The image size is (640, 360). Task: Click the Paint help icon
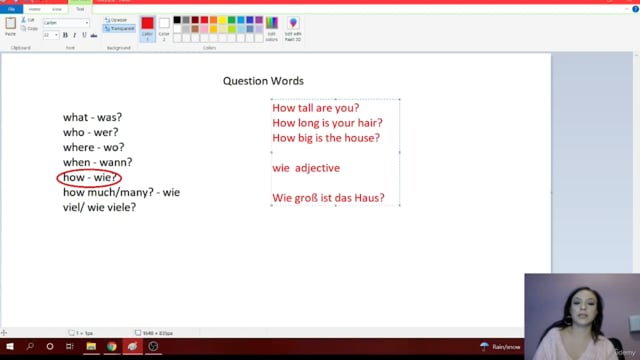tap(636, 9)
